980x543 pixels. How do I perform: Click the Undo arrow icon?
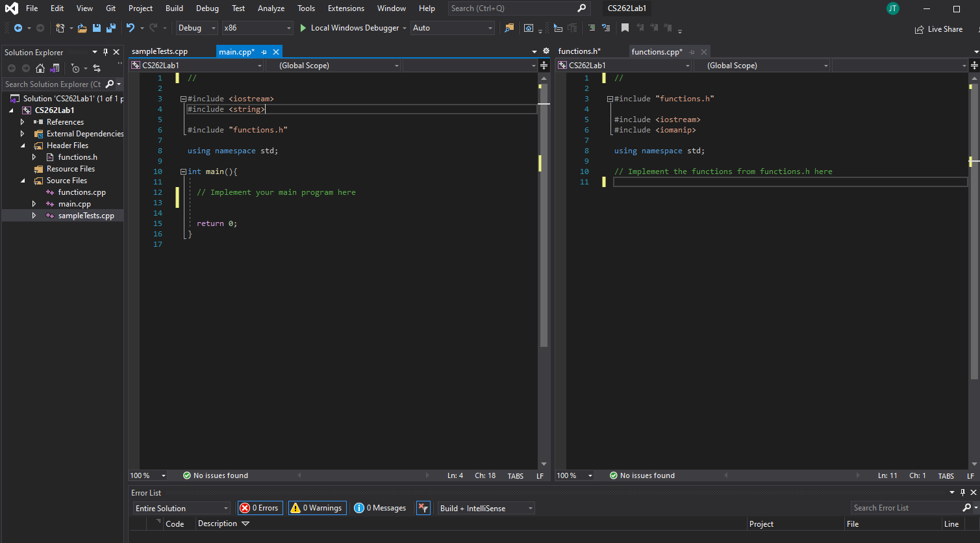click(131, 28)
